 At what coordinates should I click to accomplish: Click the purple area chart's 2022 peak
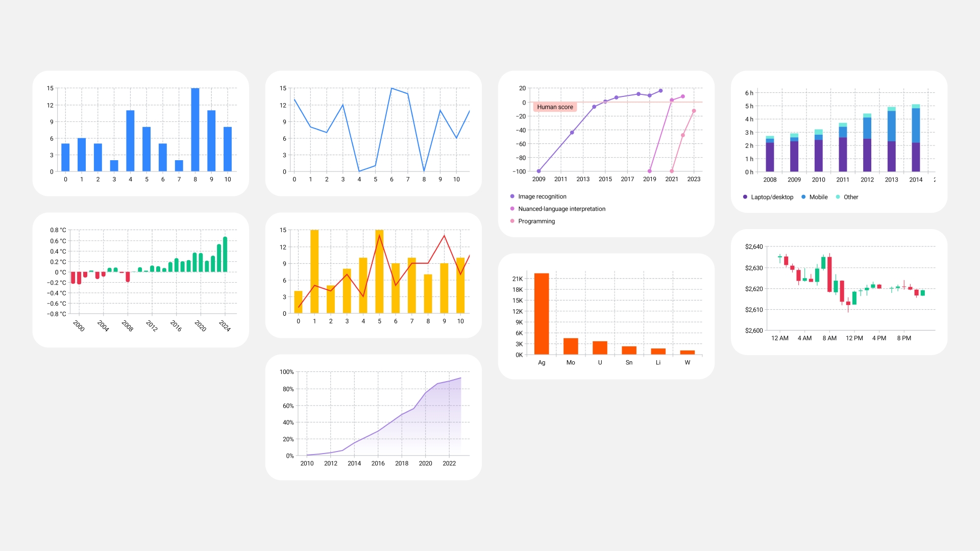[460, 378]
